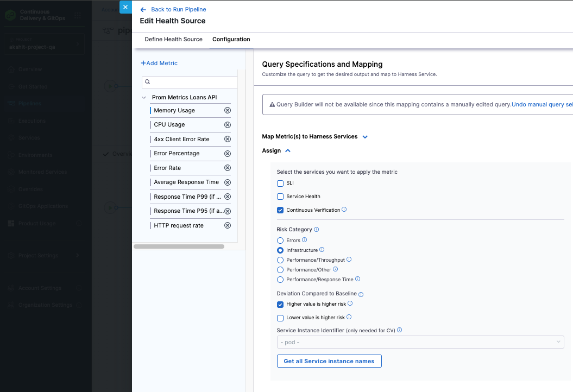Enable the SLI checkbox

(x=280, y=184)
